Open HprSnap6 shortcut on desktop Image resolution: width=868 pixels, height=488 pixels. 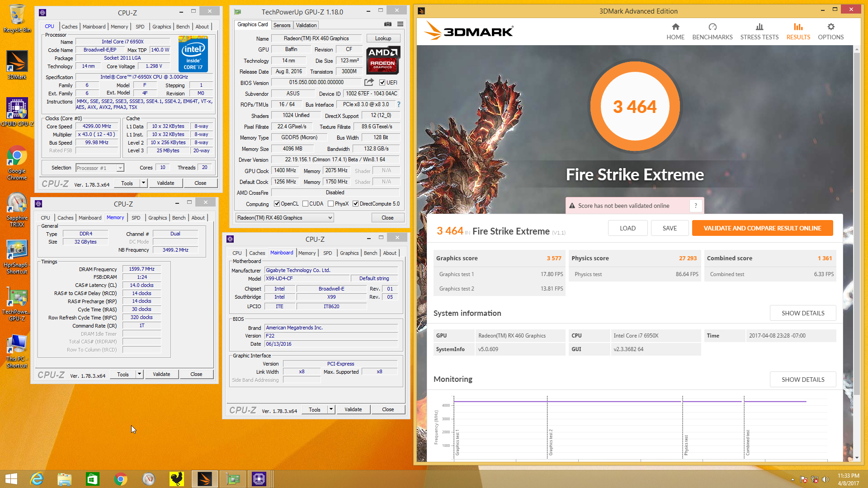[x=17, y=257]
